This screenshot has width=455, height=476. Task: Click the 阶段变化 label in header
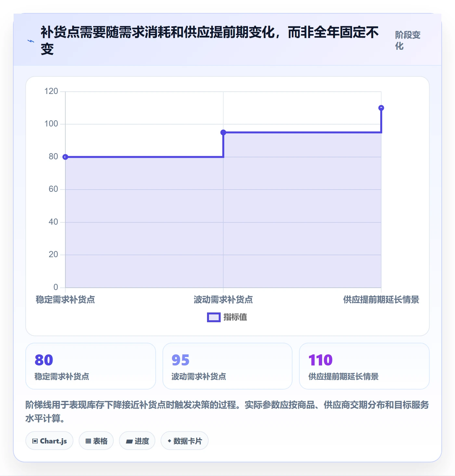tap(408, 40)
